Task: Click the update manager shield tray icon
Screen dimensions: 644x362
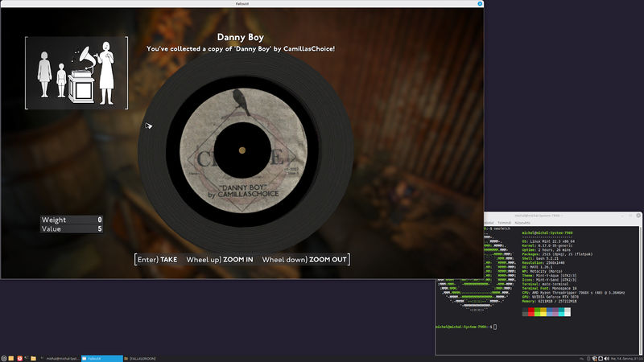Action: (594, 358)
